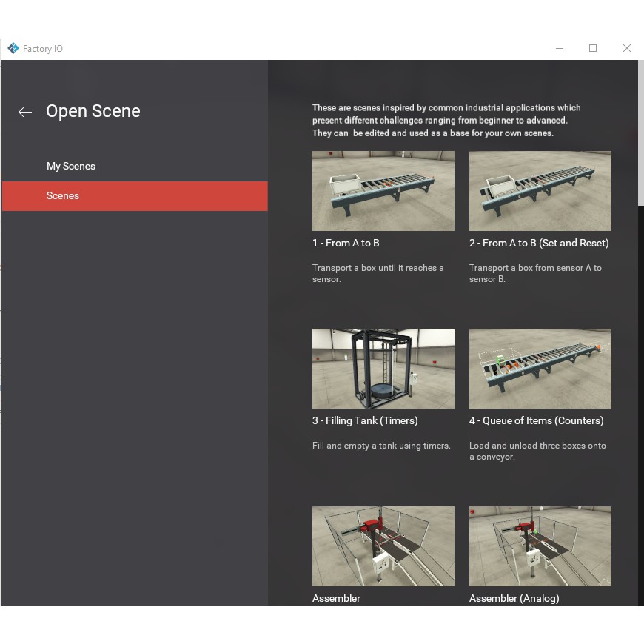The width and height of the screenshot is (644, 644).
Task: Click the '1 - From A to B' title
Action: [x=346, y=243]
